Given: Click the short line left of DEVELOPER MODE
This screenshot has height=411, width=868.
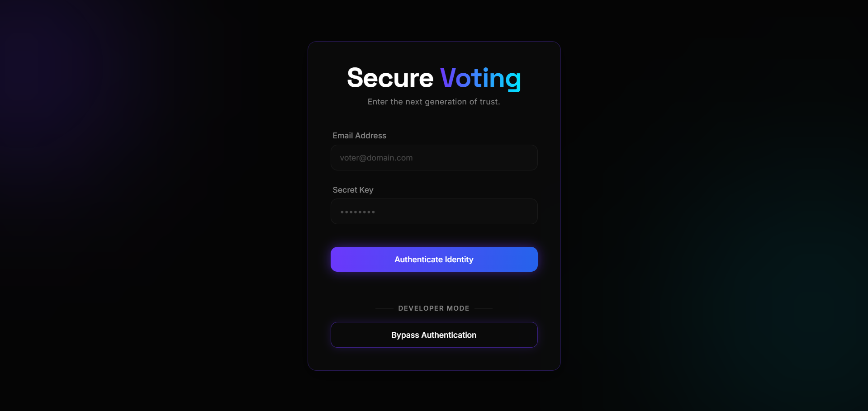Looking at the screenshot, I should (x=384, y=308).
